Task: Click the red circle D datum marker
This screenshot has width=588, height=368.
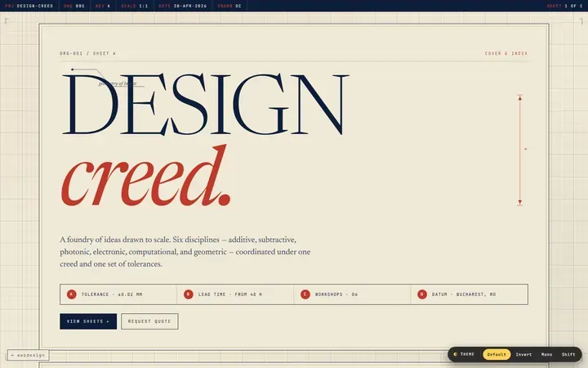Action: pos(422,294)
